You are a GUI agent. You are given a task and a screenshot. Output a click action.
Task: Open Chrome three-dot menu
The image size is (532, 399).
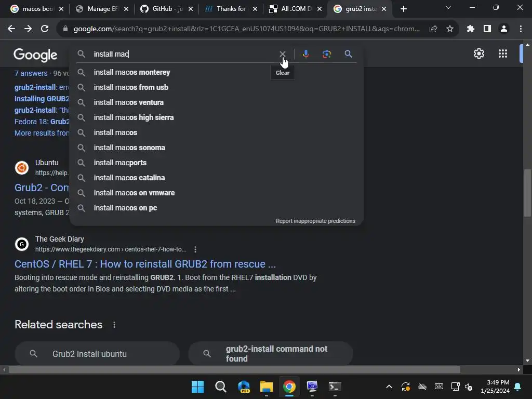521,29
